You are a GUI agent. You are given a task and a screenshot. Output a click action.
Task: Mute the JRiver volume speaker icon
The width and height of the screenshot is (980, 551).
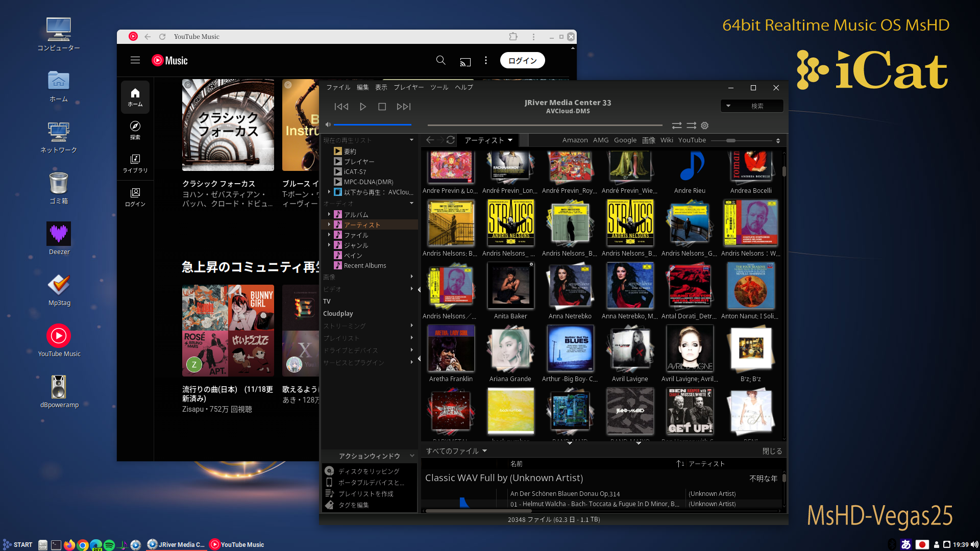tap(328, 124)
